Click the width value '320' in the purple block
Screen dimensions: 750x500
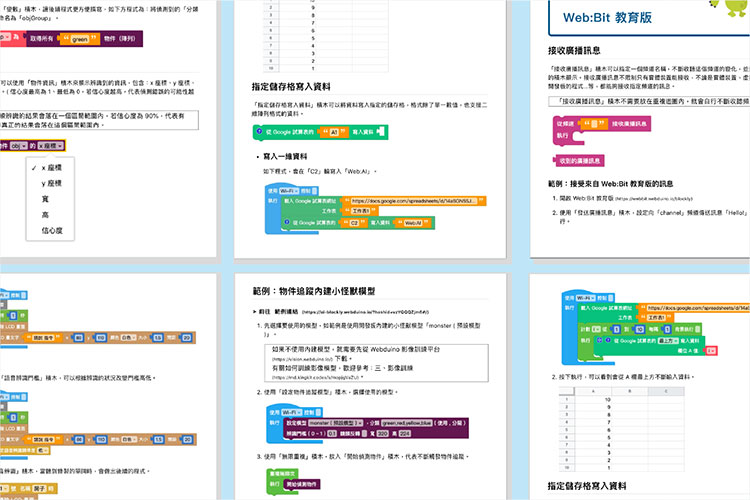pyautogui.click(x=382, y=433)
